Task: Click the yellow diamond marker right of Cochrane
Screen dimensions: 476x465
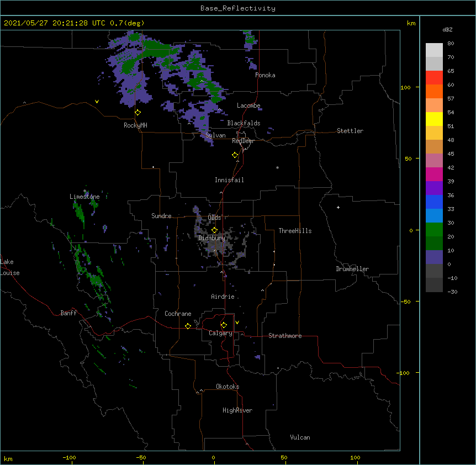Action: click(x=188, y=326)
